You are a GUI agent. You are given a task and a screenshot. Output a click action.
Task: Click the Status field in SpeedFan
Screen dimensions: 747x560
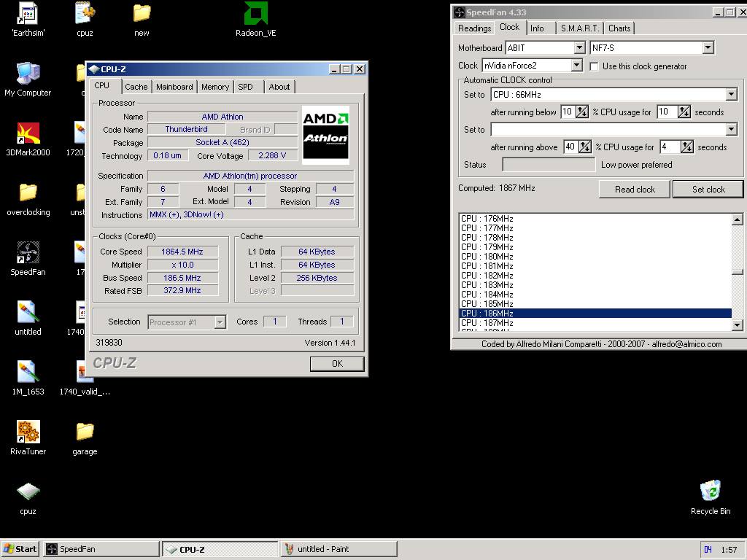pyautogui.click(x=549, y=165)
